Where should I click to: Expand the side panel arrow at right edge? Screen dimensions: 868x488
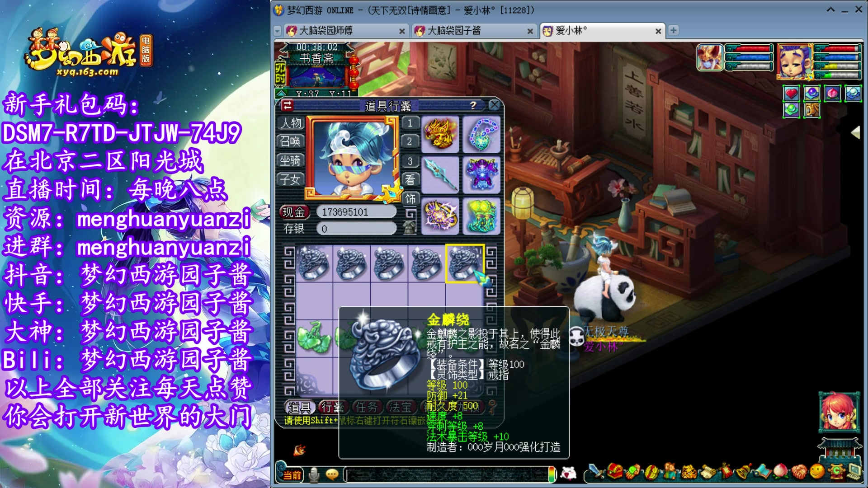856,132
